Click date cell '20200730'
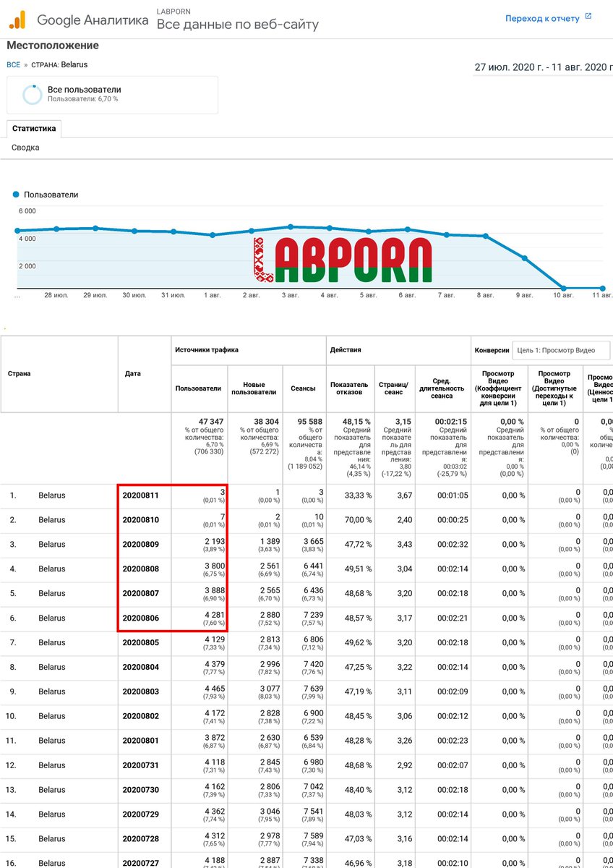Image resolution: width=613 pixels, height=868 pixels. pos(140,791)
